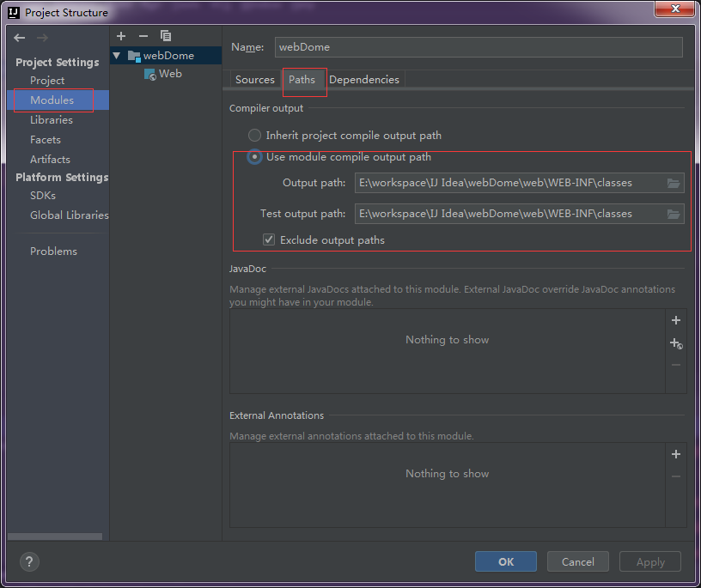
Task: Open folder browser for Test output path
Action: [x=674, y=213]
